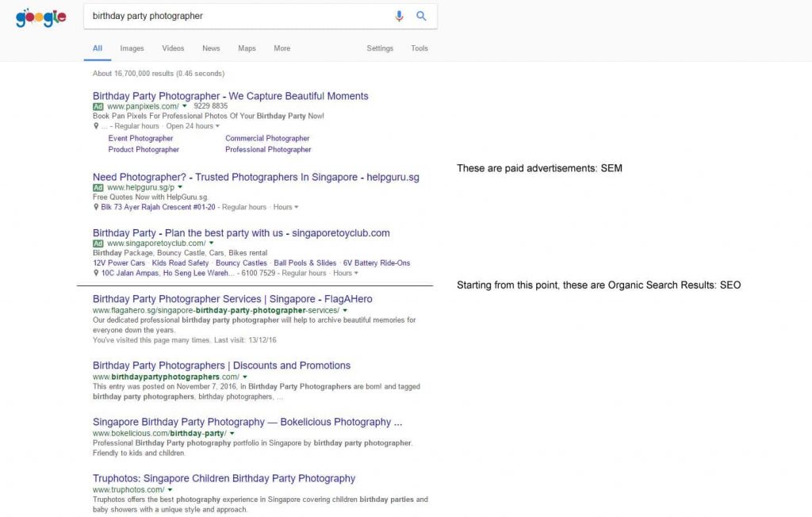Image resolution: width=812 pixels, height=517 pixels.
Task: Click the magnifying glass search button
Action: coord(422,16)
